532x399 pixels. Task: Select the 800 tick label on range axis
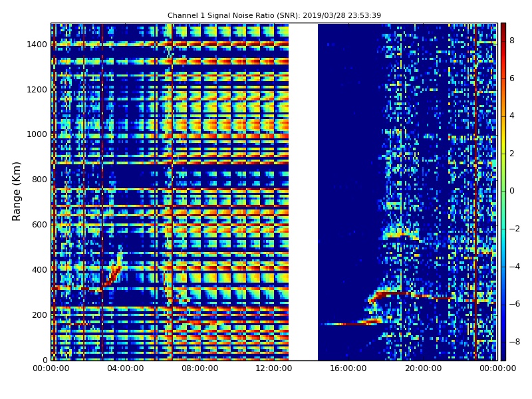39,180
